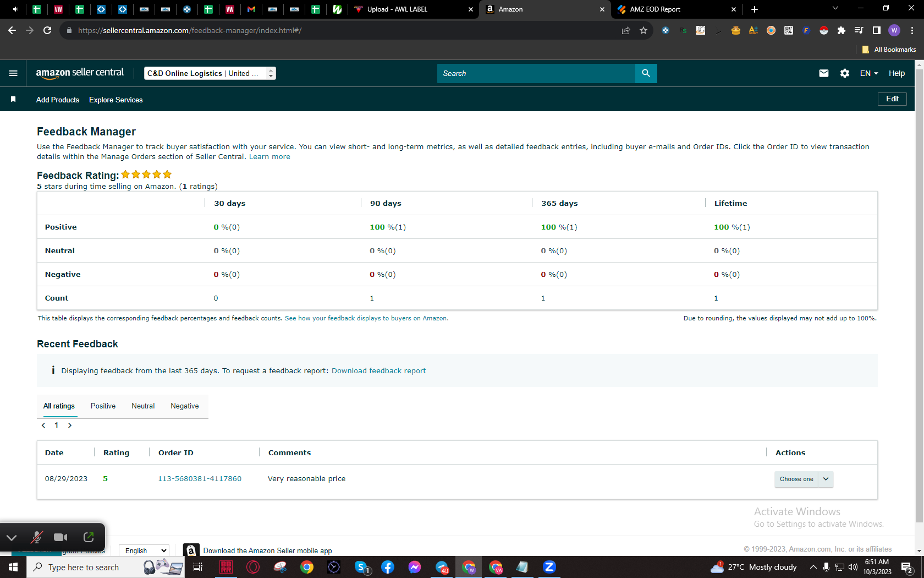Open the messages envelope icon
The image size is (924, 578).
click(823, 73)
